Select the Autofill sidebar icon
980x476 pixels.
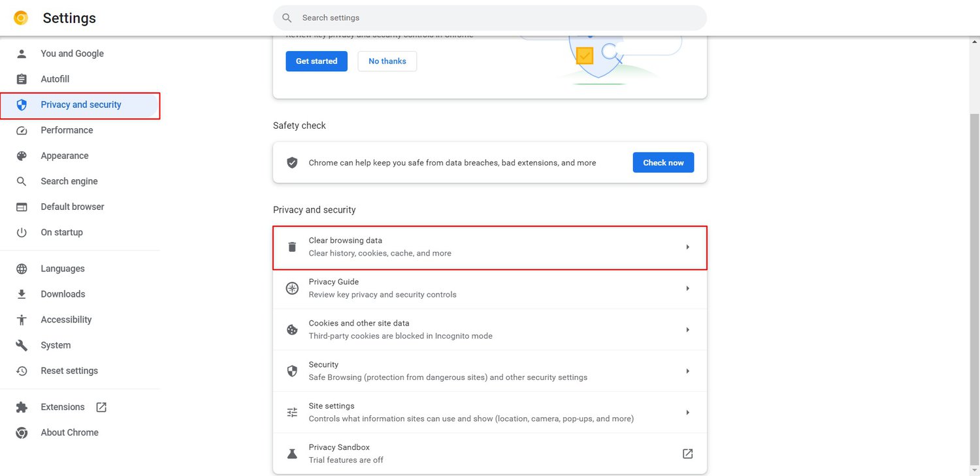click(22, 78)
